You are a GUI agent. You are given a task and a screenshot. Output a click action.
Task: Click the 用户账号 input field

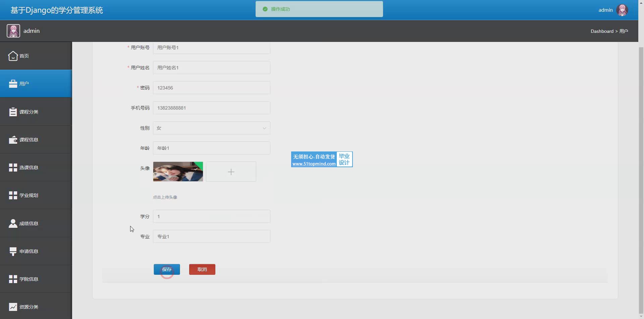212,48
